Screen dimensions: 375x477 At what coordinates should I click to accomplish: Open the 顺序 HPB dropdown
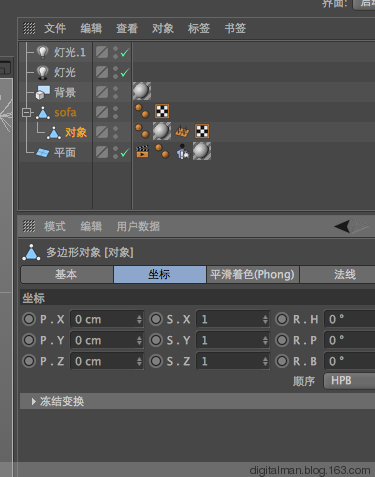point(349,381)
